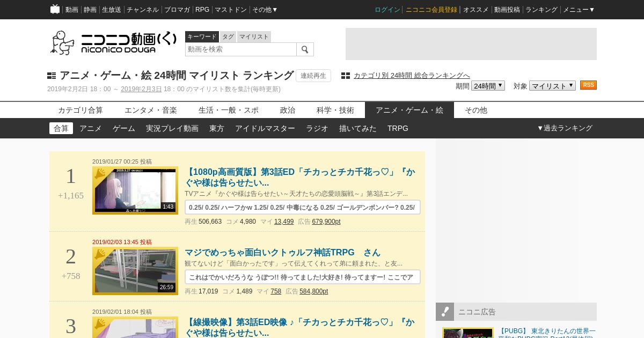Screen dimensions: 644x338
Task: Switch to the 科学・技術 category tab
Action: point(335,110)
